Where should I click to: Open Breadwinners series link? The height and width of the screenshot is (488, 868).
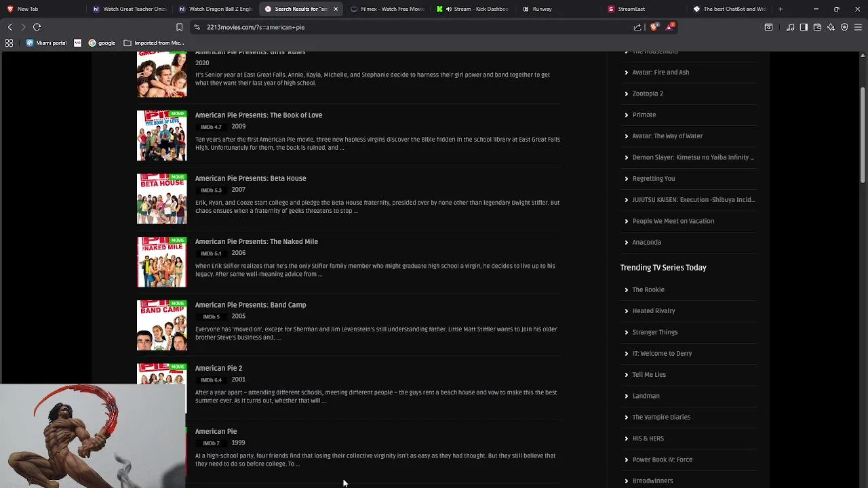652,481
